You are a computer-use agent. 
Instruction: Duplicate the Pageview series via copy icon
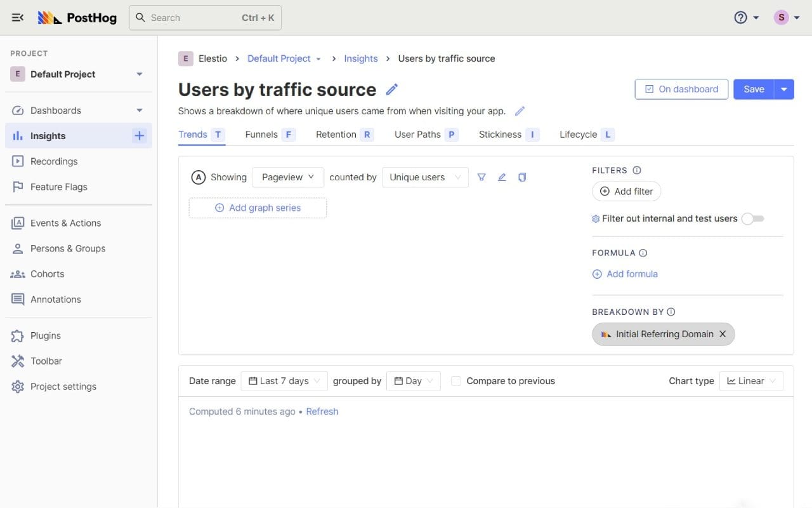tap(521, 177)
